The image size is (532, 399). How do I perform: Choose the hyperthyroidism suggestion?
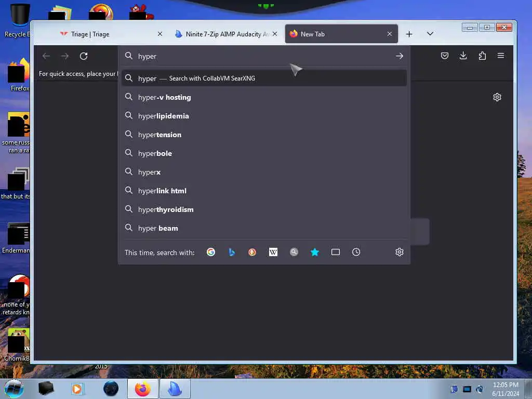click(264, 210)
